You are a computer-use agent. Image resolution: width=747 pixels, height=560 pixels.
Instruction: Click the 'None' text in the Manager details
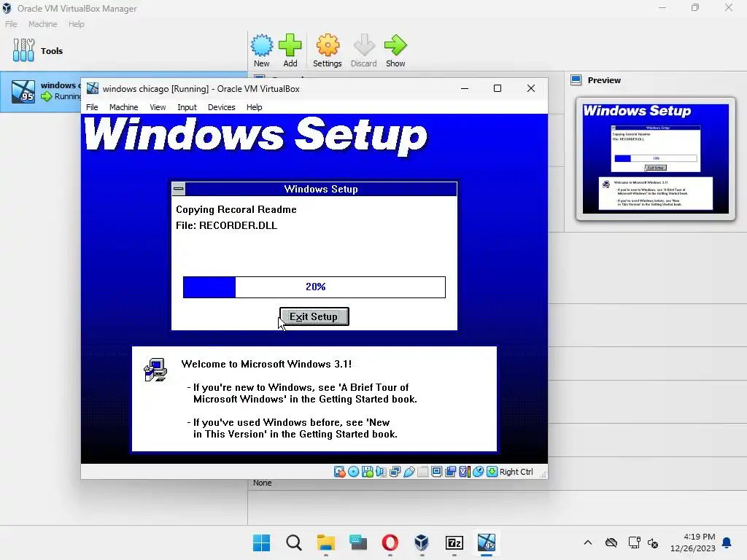tap(262, 483)
